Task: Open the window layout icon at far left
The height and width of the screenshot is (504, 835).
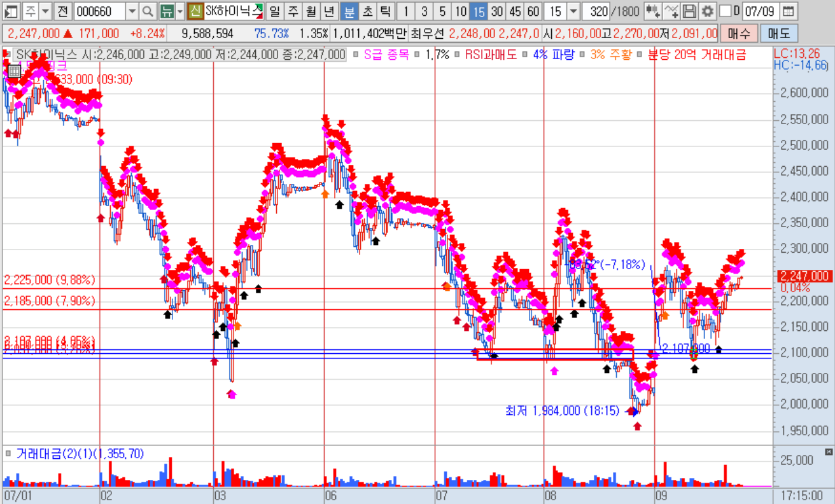Action: (x=11, y=11)
